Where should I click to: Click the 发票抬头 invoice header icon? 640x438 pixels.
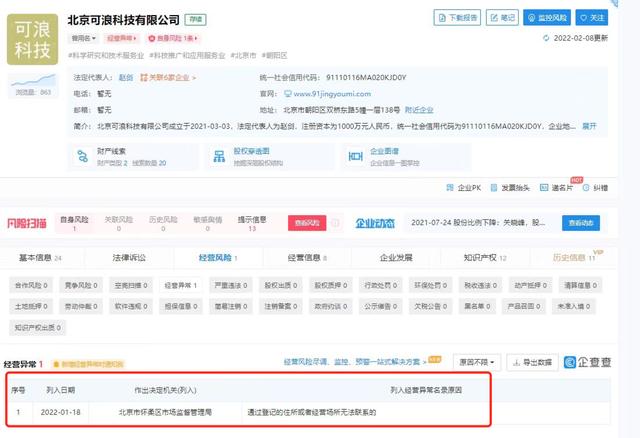(494, 188)
